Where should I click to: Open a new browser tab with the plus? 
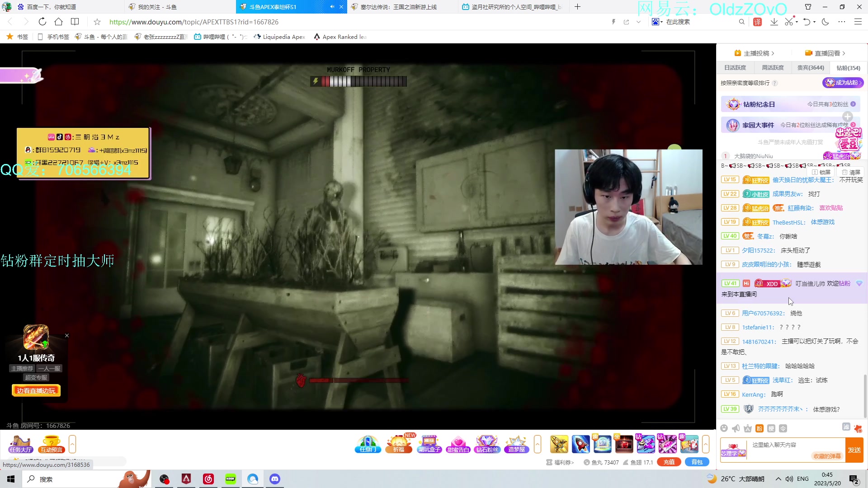click(x=577, y=7)
